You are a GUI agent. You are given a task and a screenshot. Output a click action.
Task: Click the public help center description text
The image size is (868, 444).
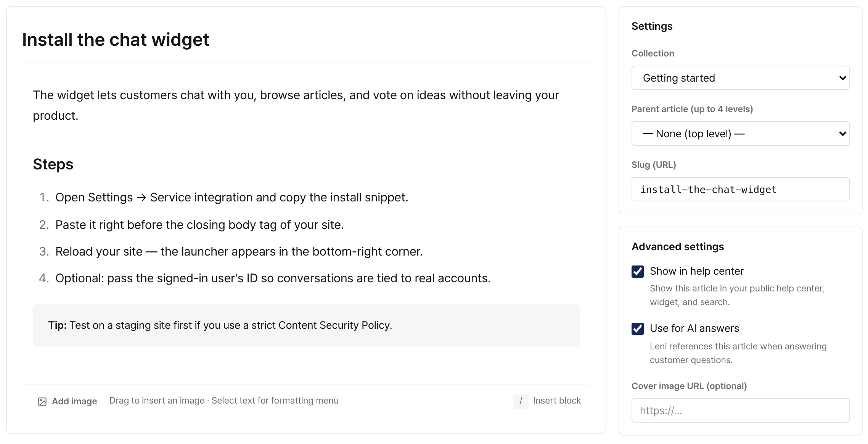(737, 295)
